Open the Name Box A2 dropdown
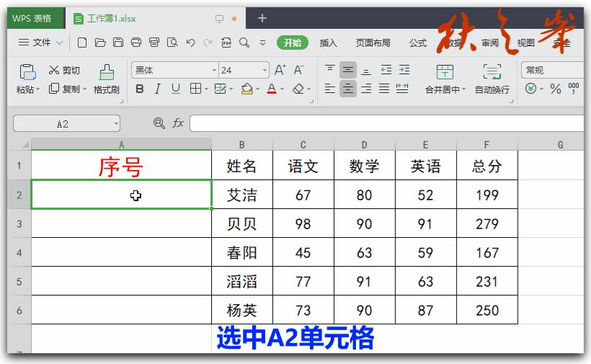The height and width of the screenshot is (364, 591). click(116, 123)
